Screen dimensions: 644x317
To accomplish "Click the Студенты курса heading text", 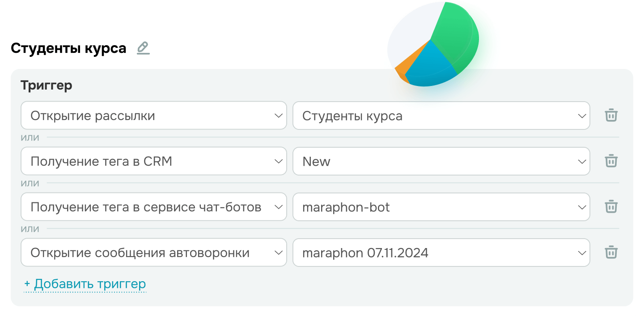I will pyautogui.click(x=68, y=48).
